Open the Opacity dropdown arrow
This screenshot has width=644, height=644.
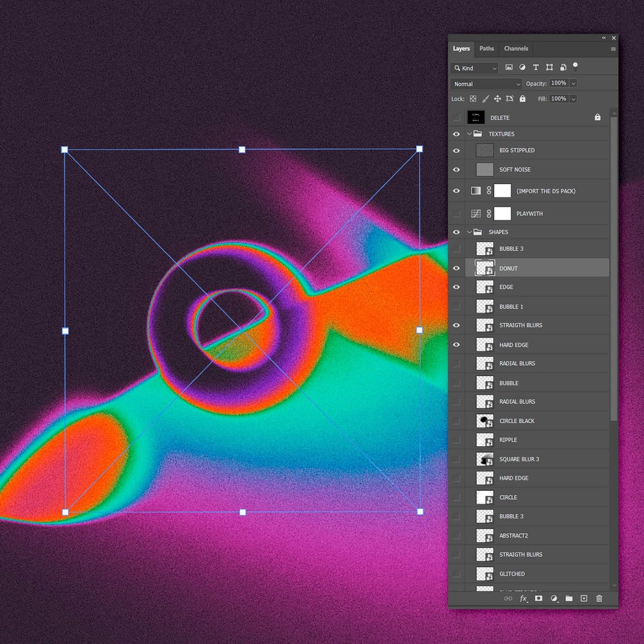(574, 83)
